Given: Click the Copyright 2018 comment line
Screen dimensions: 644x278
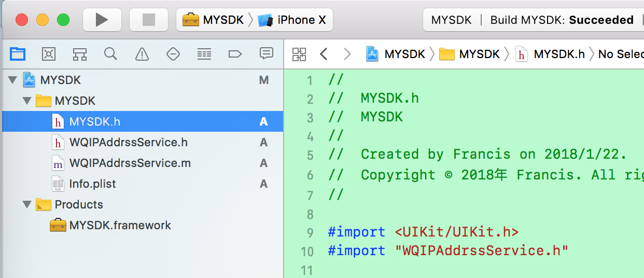Looking at the screenshot, I should (486, 175).
